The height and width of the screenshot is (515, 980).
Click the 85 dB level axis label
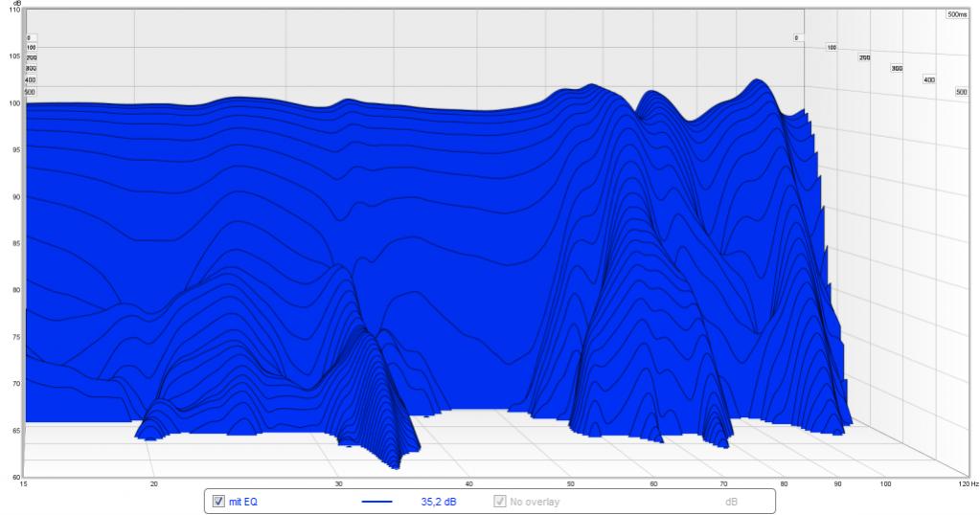13,243
